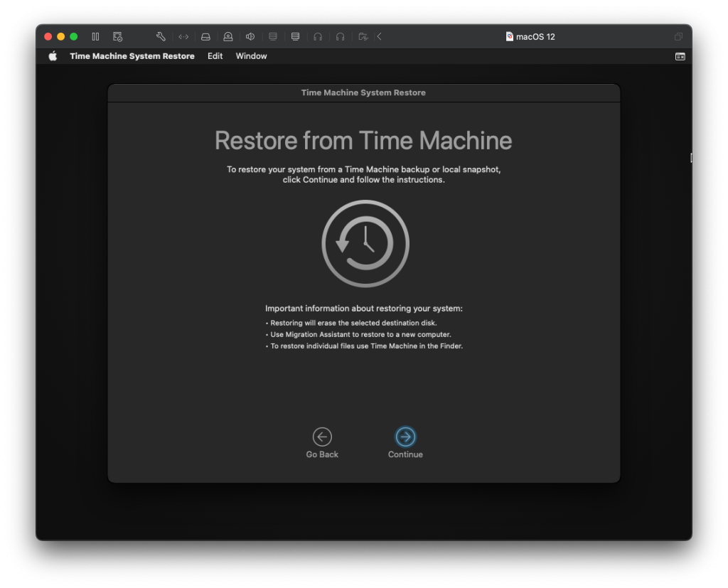Click the macOS 12 document icon in title
The width and height of the screenshot is (728, 588).
click(509, 37)
